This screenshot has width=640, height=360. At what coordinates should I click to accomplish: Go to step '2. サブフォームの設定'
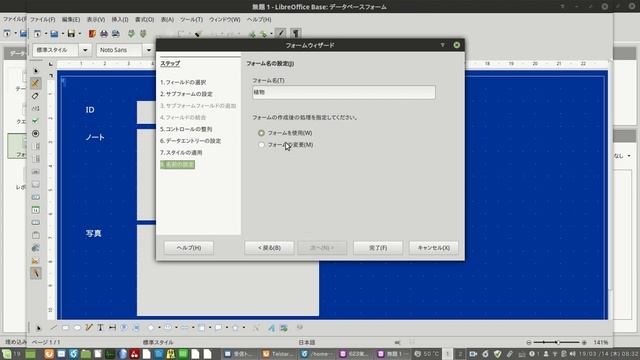pyautogui.click(x=186, y=94)
